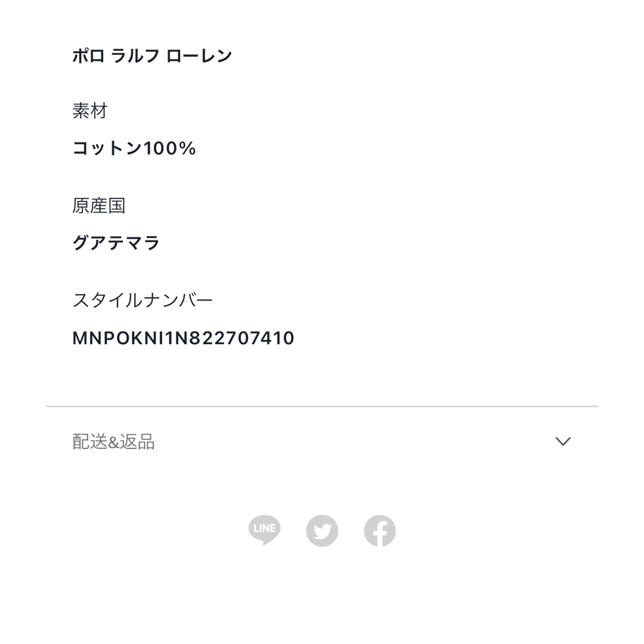
Task: Select the 素材 heading
Action: [x=90, y=110]
